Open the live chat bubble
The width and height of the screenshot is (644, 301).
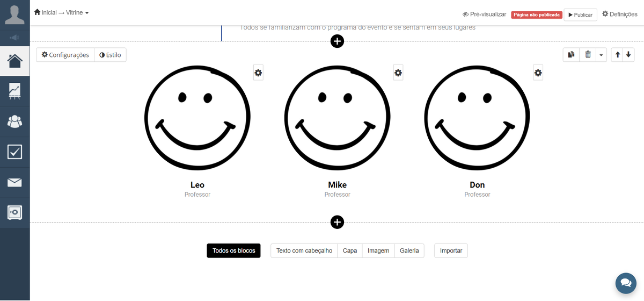tap(625, 282)
